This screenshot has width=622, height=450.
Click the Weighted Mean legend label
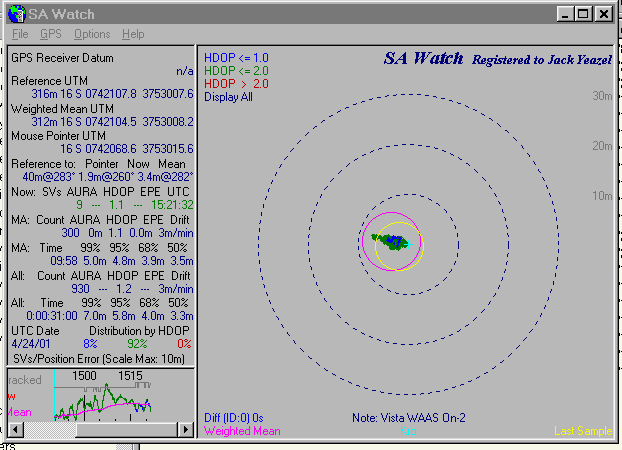tap(242, 431)
